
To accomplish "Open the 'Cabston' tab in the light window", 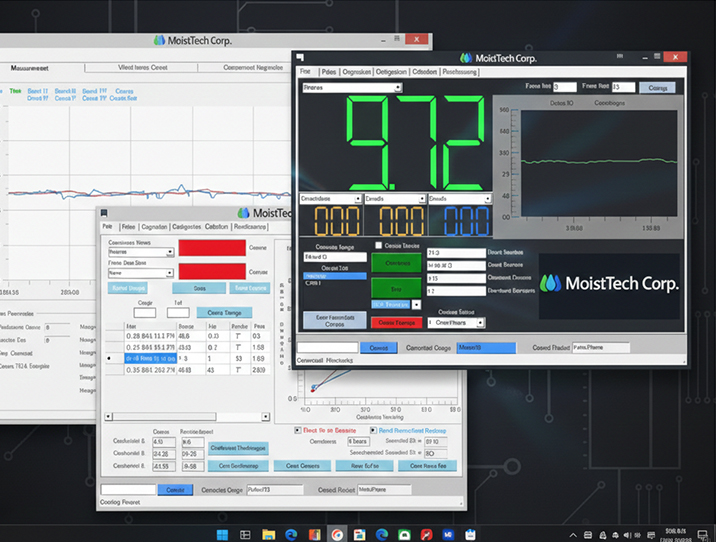I will pyautogui.click(x=216, y=226).
